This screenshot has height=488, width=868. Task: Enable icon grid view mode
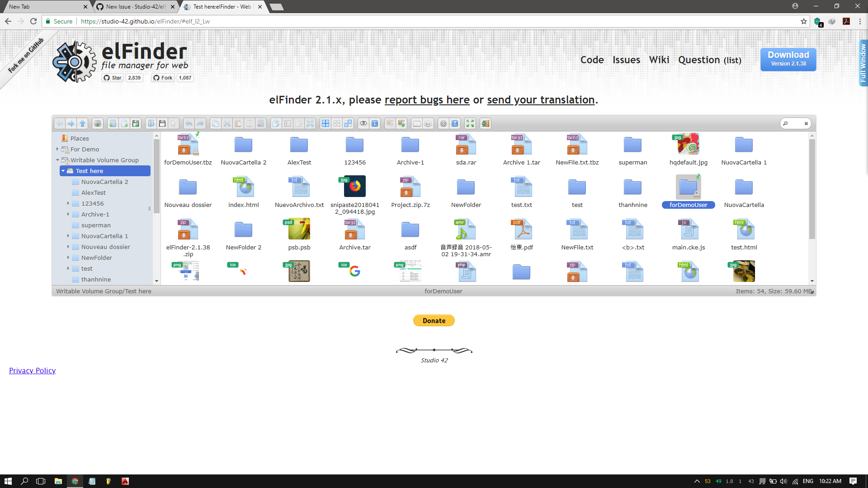point(326,123)
